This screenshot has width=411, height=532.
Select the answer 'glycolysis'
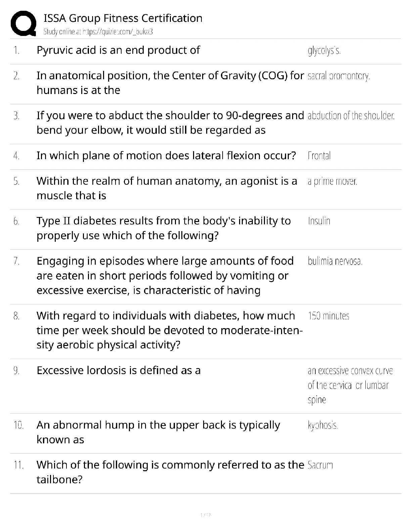click(324, 51)
